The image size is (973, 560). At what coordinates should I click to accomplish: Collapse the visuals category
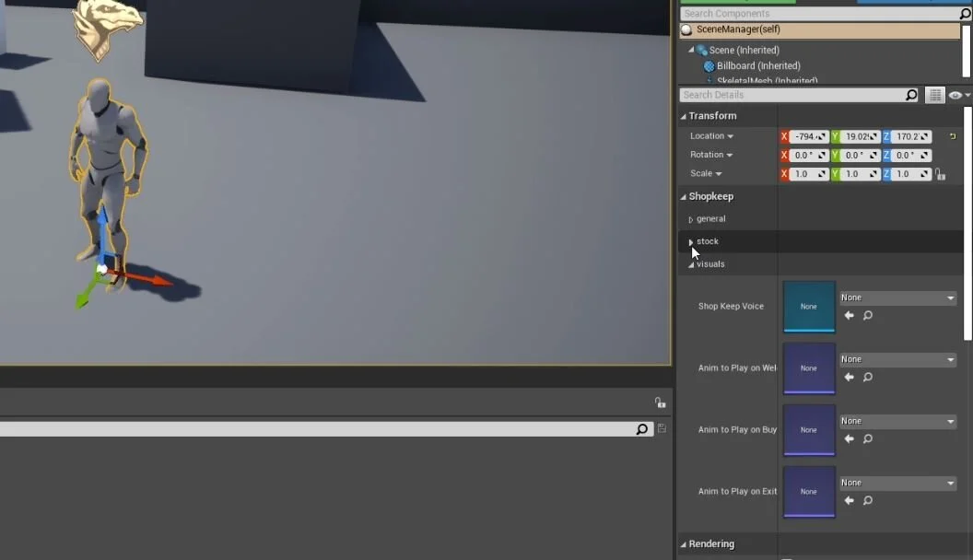coord(689,264)
